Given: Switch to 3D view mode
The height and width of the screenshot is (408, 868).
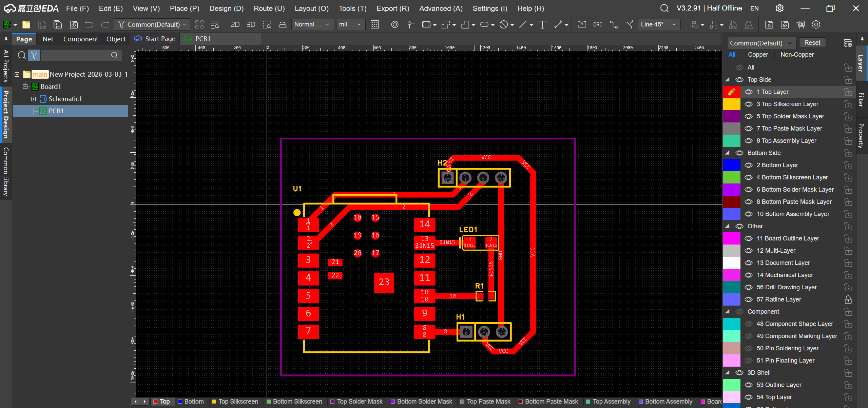Looking at the screenshot, I should click(251, 24).
